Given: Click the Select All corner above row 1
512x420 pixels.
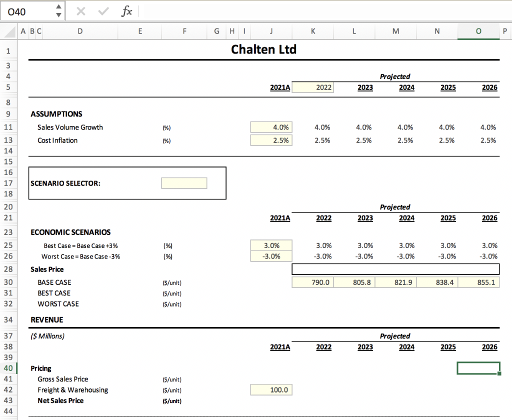Looking at the screenshot, I should (x=8, y=31).
